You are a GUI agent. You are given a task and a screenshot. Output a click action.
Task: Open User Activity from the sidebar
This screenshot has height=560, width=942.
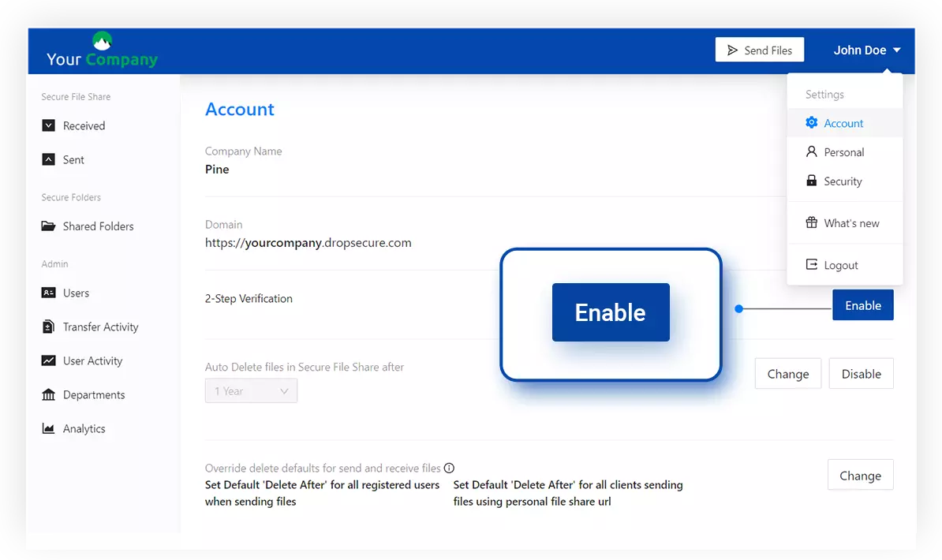48,360
